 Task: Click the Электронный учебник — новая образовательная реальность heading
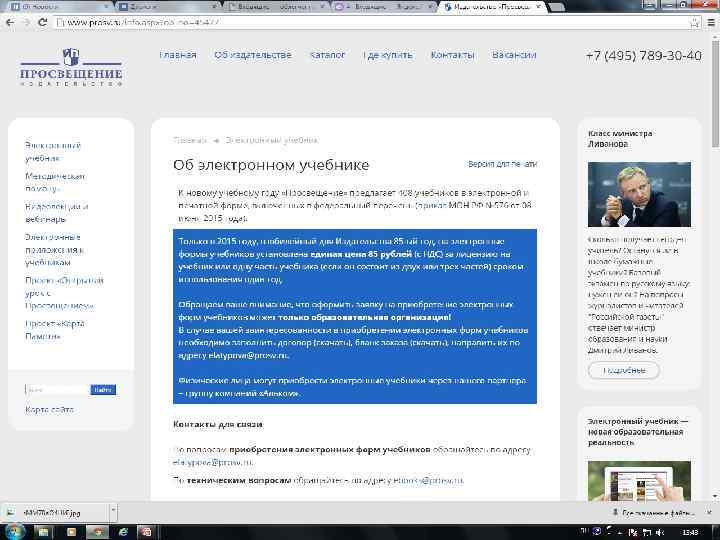[638, 432]
